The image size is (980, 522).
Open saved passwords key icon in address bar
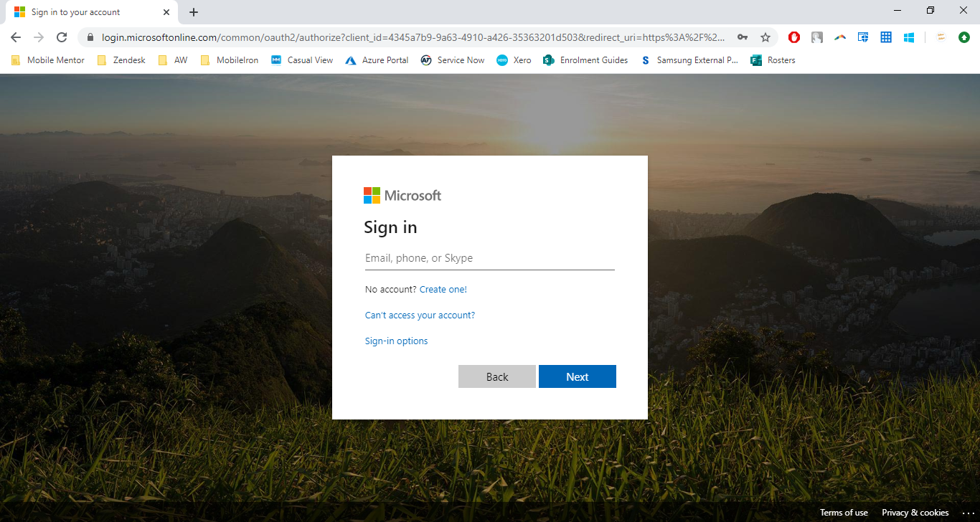pyautogui.click(x=743, y=37)
